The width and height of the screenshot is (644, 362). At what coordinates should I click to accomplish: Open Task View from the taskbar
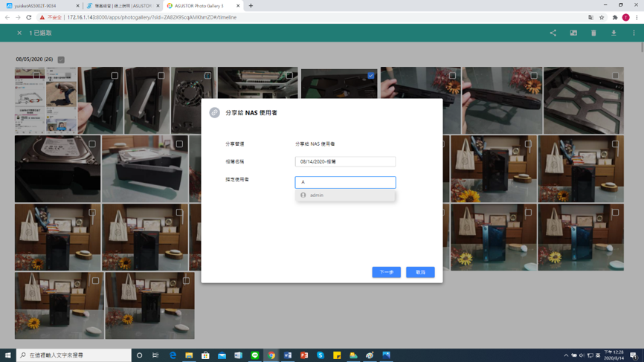tap(155, 355)
